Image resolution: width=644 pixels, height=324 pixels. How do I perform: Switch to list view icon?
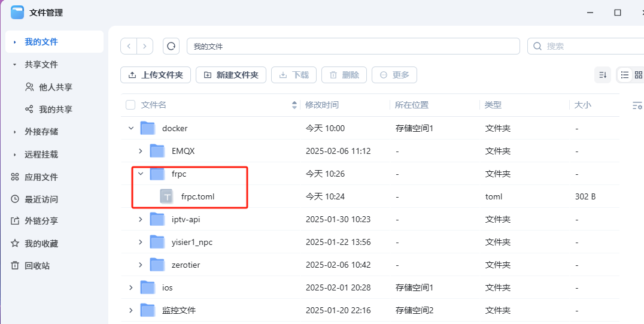tap(625, 75)
